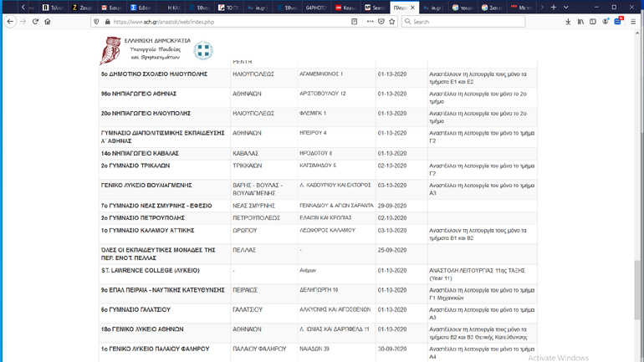Open the Firefox account icon
The image size is (644, 362).
tap(606, 22)
